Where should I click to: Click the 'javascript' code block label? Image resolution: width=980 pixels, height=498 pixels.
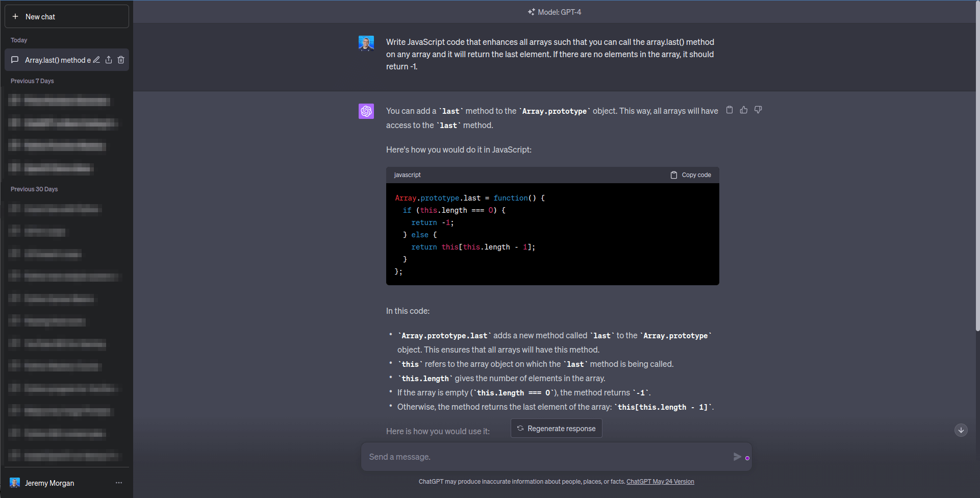[x=408, y=175]
